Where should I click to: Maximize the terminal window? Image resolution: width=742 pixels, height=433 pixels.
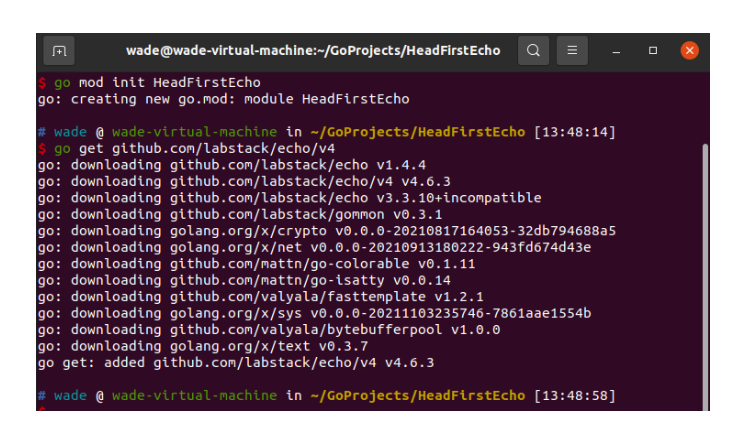coord(653,51)
